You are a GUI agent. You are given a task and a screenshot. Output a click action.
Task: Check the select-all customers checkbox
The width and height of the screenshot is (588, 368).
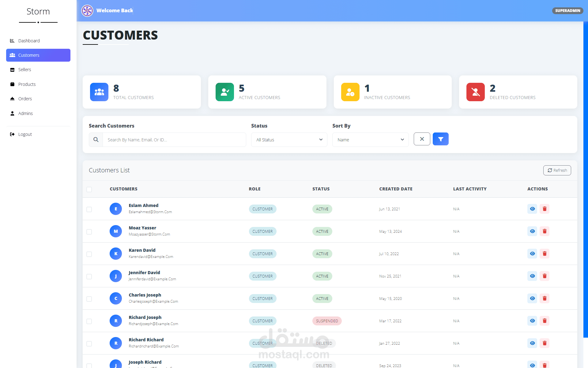pos(89,190)
